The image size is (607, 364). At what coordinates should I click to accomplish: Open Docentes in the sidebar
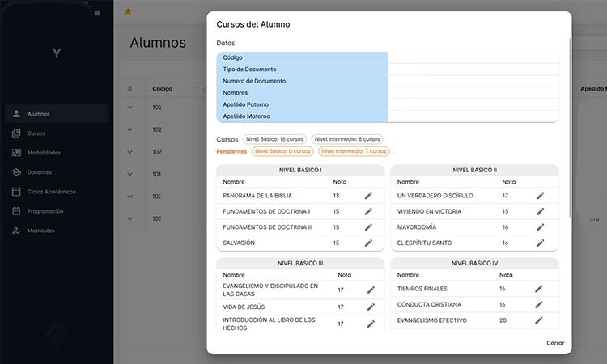(x=39, y=172)
